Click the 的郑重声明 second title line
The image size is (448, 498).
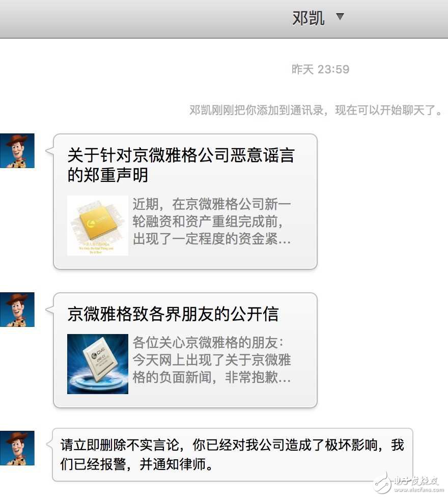coord(108,175)
